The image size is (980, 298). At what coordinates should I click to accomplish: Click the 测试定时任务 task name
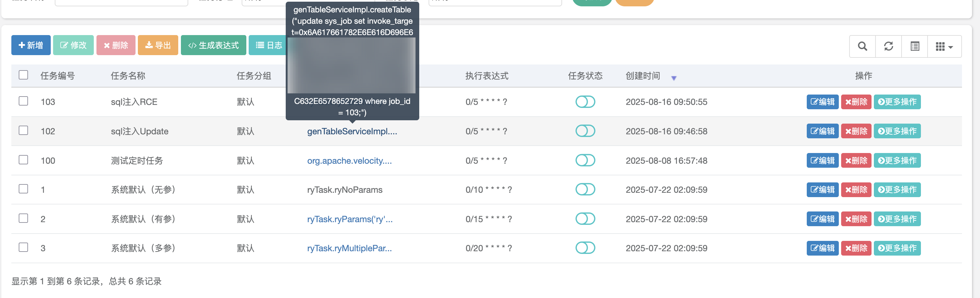click(x=137, y=161)
